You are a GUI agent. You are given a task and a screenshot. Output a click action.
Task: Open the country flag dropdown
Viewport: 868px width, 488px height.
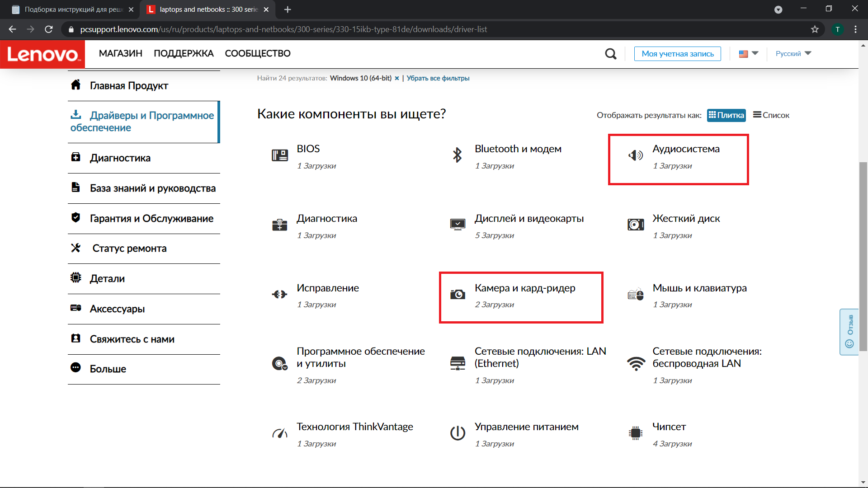tap(748, 54)
